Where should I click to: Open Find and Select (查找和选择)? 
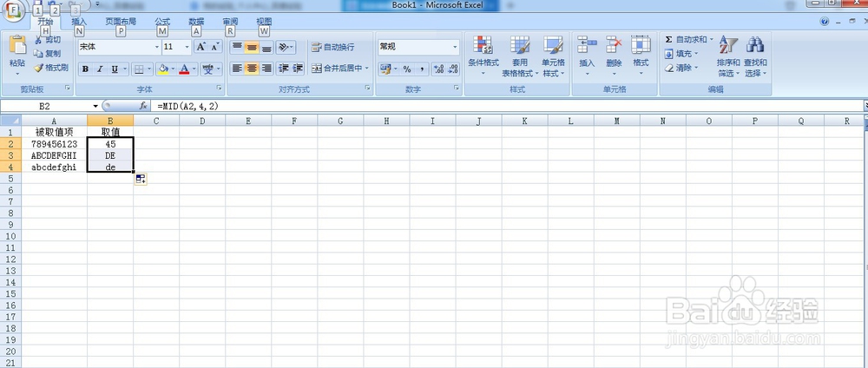click(756, 56)
